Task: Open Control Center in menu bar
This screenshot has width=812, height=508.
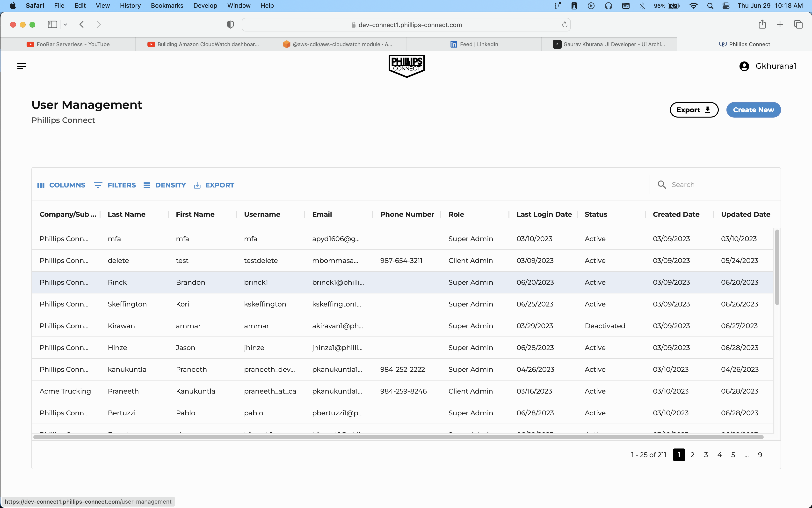Action: coord(726,6)
